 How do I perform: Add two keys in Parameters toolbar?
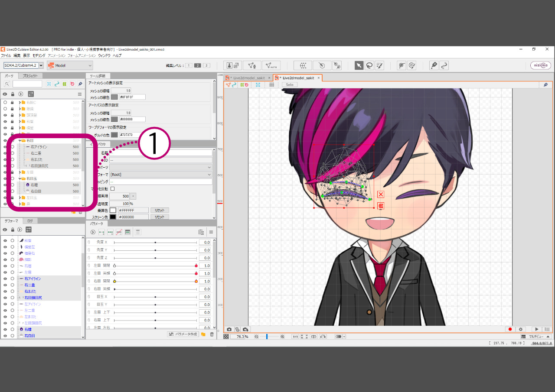pyautogui.click(x=102, y=232)
